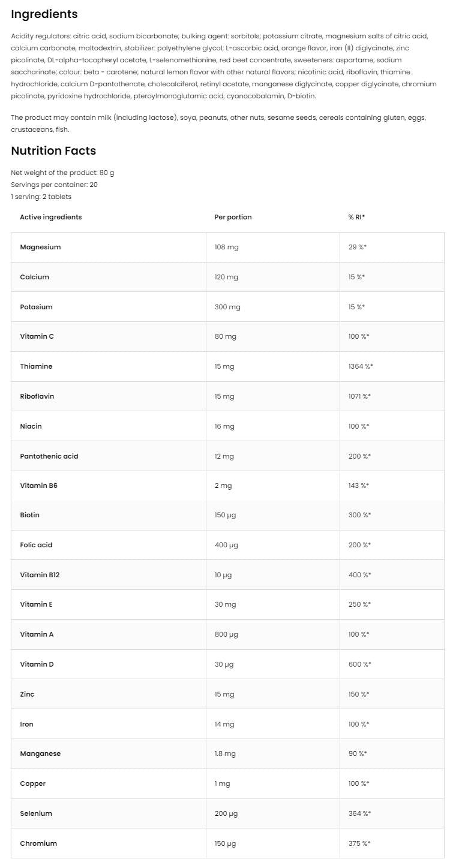Select the Zinc row label

coord(27,694)
